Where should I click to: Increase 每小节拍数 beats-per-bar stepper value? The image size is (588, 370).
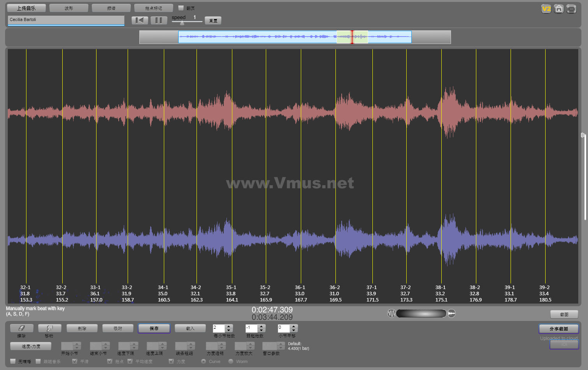point(229,326)
